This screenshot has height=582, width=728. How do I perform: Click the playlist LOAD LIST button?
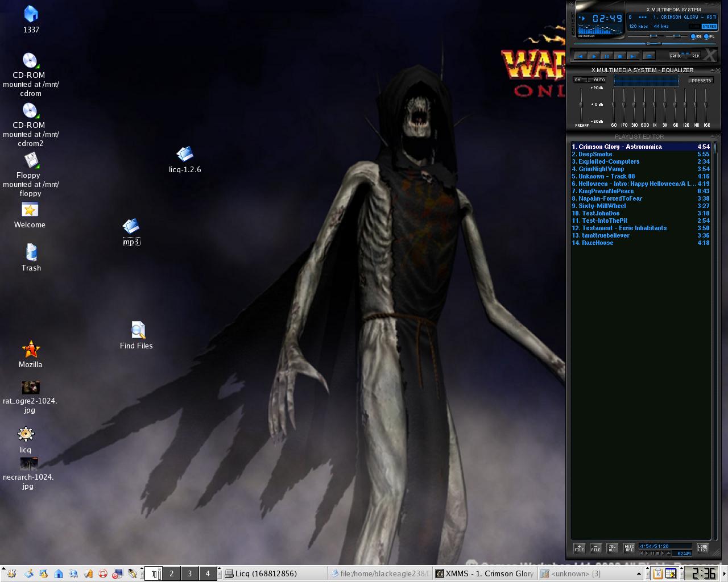[x=702, y=548]
